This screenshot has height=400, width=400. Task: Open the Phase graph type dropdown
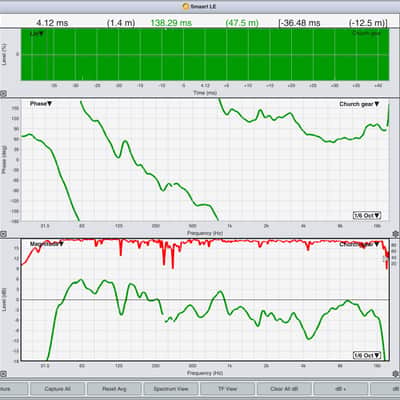(x=41, y=104)
